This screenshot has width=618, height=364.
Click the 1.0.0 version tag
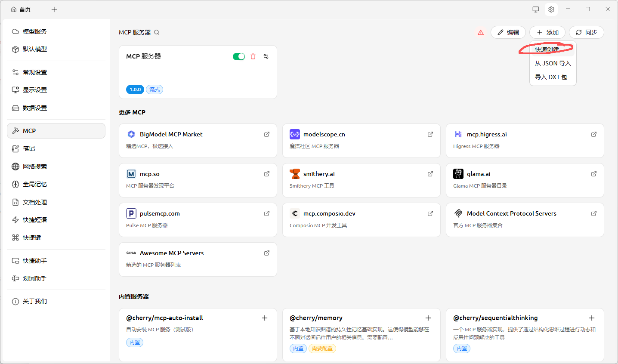click(135, 89)
